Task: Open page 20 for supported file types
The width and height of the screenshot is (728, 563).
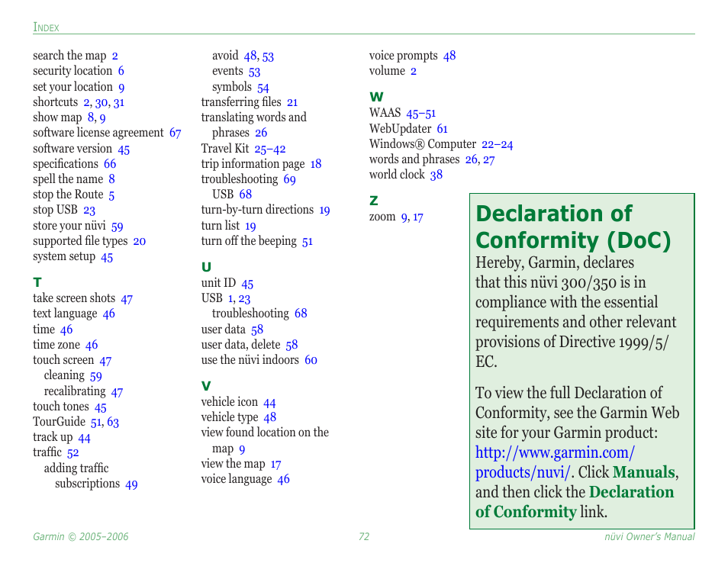Action: tap(140, 241)
